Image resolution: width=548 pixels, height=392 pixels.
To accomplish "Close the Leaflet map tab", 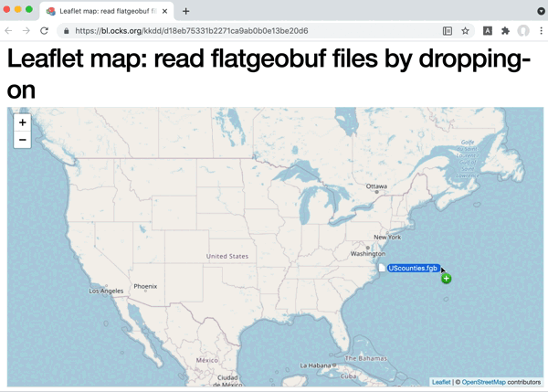I will tap(164, 11).
